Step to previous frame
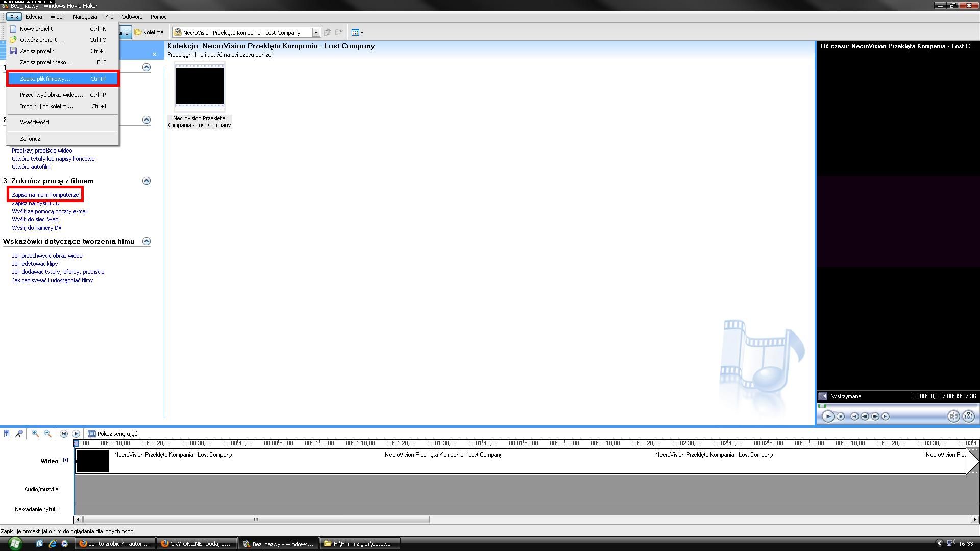The width and height of the screenshot is (980, 551). (x=865, y=417)
